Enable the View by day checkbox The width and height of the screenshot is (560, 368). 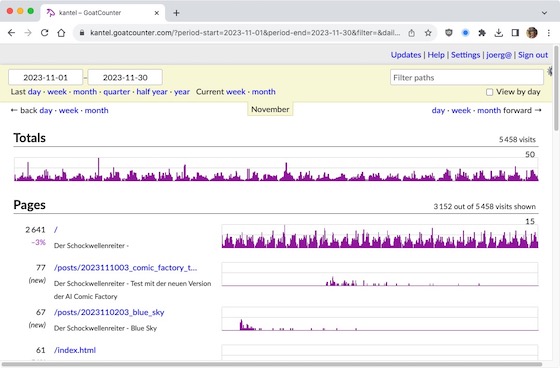(x=489, y=92)
